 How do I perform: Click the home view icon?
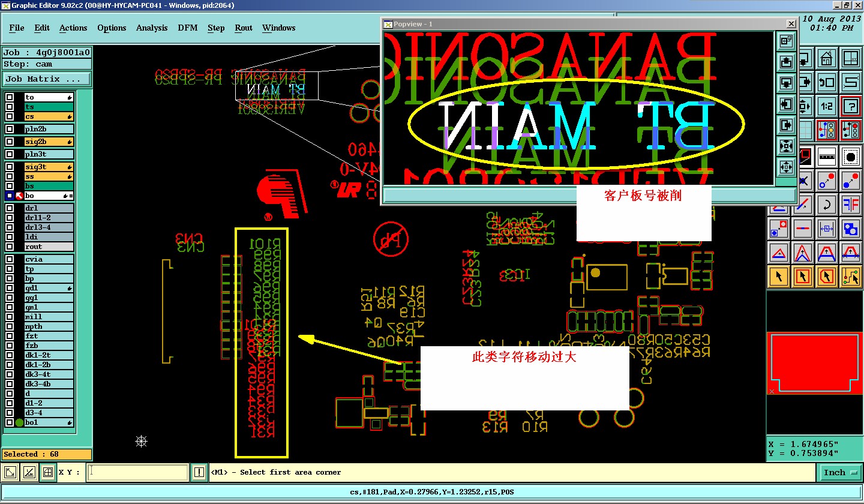point(827,58)
